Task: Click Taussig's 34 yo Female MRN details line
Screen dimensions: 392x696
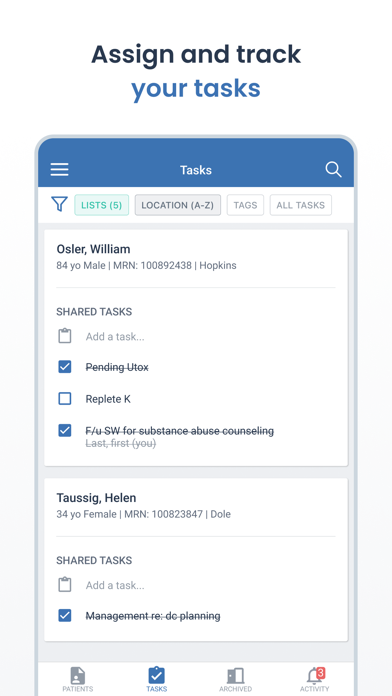Action: coord(143,514)
